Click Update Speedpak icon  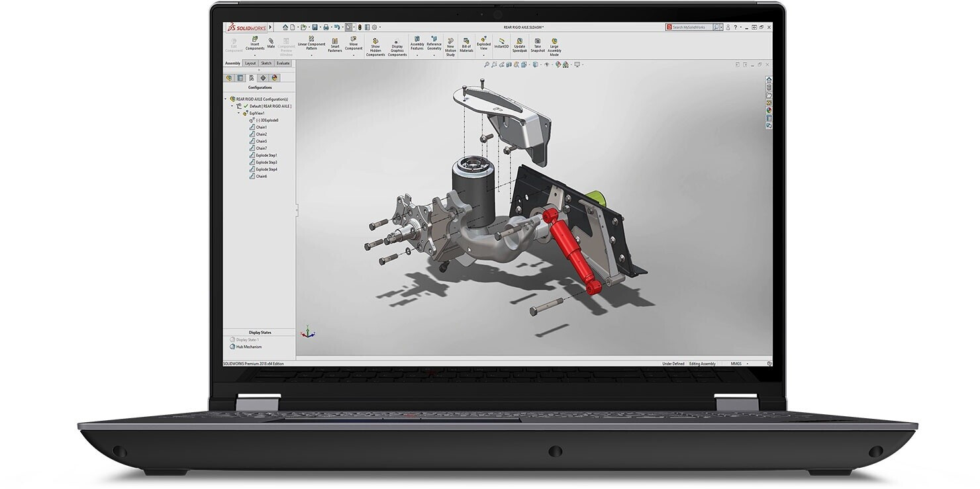pyautogui.click(x=520, y=44)
